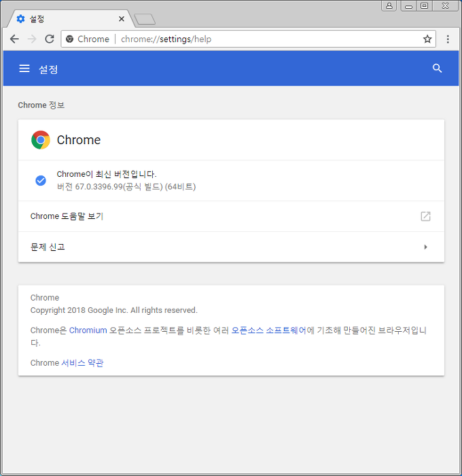Screen dimensions: 462x476
Task: Click the Chrome이 최신 버전입니다. status text
Action: click(107, 174)
